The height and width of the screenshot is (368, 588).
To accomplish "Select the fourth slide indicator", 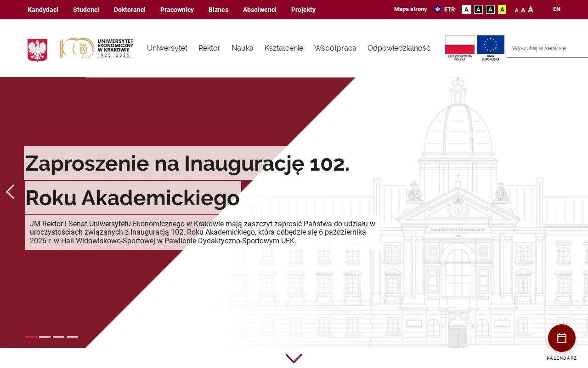I will pyautogui.click(x=72, y=337).
